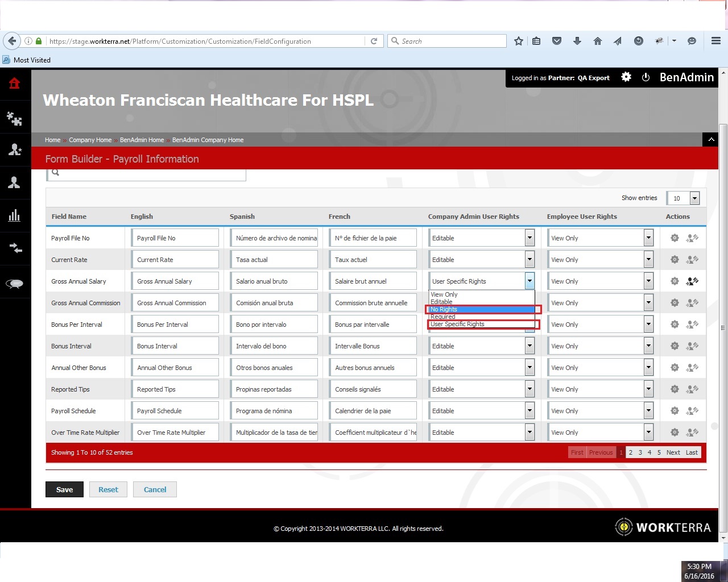The height and width of the screenshot is (582, 728).
Task: Select View Only in open dropdown list
Action: [x=481, y=294]
